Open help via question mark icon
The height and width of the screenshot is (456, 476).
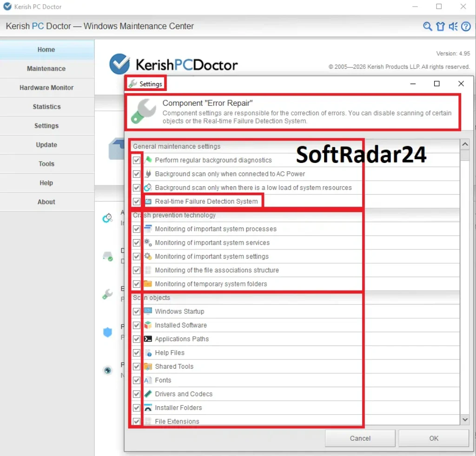pyautogui.click(x=466, y=26)
